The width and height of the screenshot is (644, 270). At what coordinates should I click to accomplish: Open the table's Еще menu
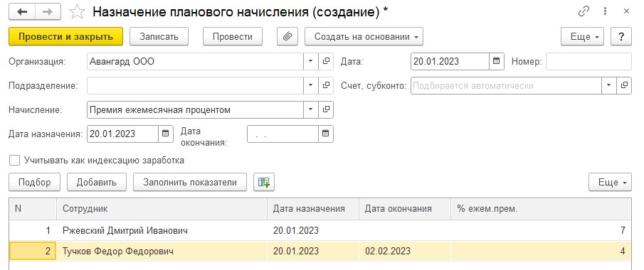(610, 182)
